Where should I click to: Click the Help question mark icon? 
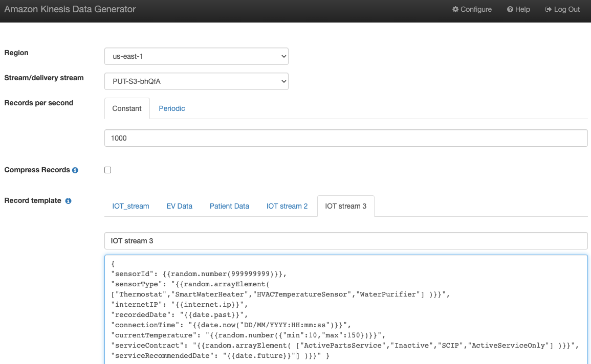click(510, 9)
